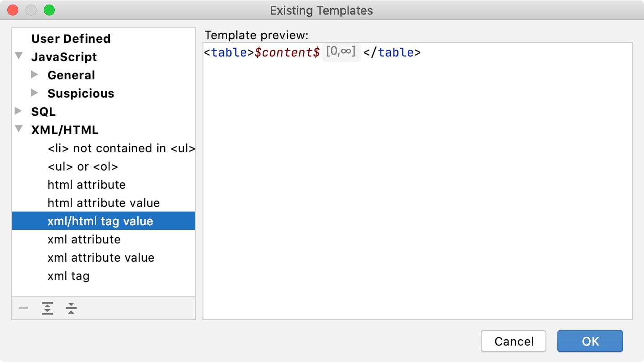Viewport: 644px width, 362px height.
Task: Collapse the JavaScript category
Action: coord(19,56)
